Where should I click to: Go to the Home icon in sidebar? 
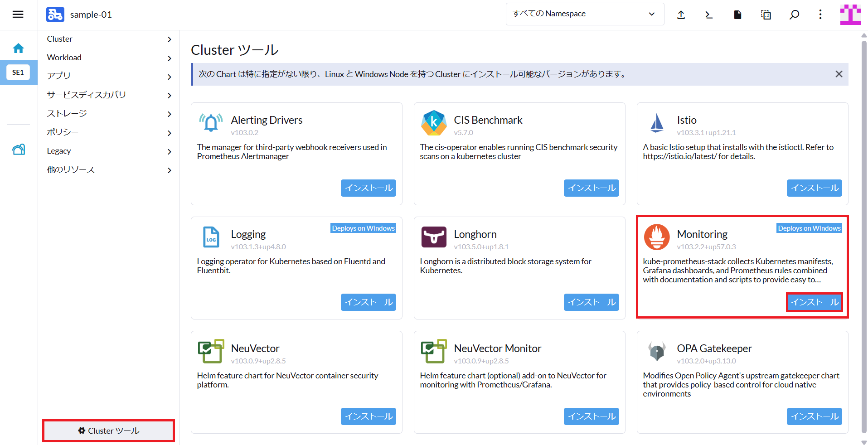coord(19,48)
